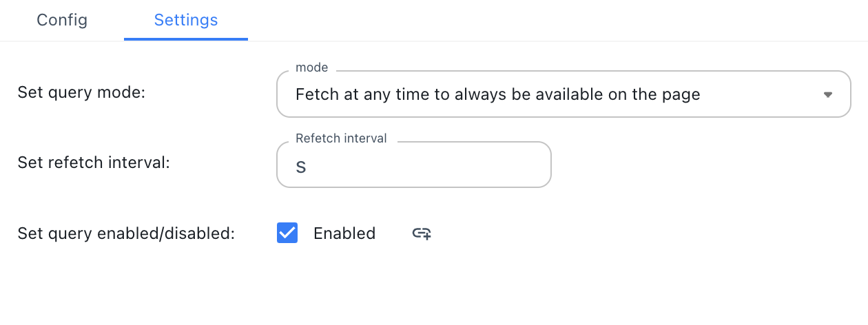The height and width of the screenshot is (325, 868).
Task: Open the query mode dropdown
Action: click(x=563, y=94)
